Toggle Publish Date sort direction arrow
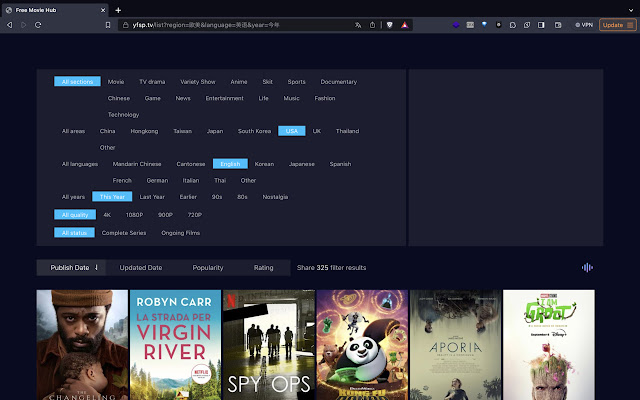 pos(97,268)
